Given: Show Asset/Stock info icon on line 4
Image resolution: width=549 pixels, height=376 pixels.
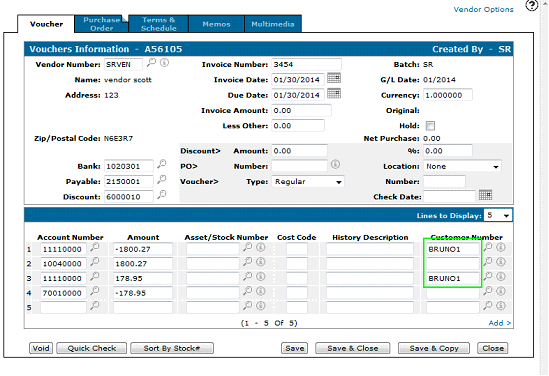Looking at the screenshot, I should (x=260, y=291).
